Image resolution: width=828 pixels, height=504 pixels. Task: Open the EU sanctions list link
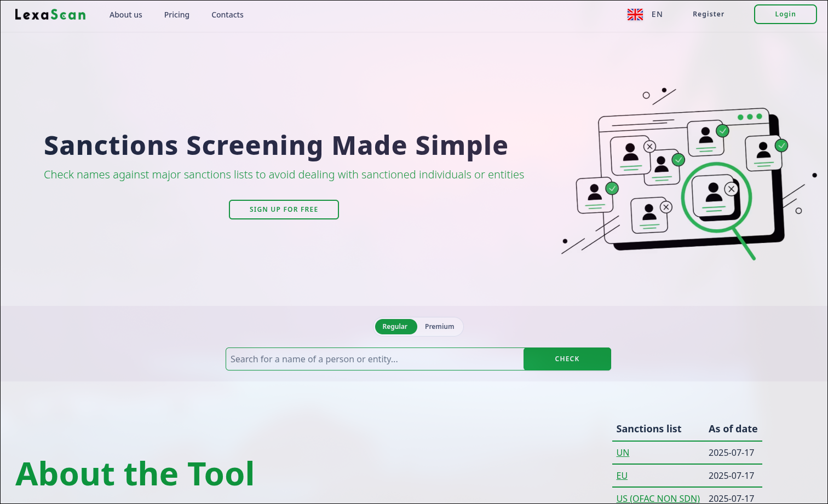click(x=622, y=476)
